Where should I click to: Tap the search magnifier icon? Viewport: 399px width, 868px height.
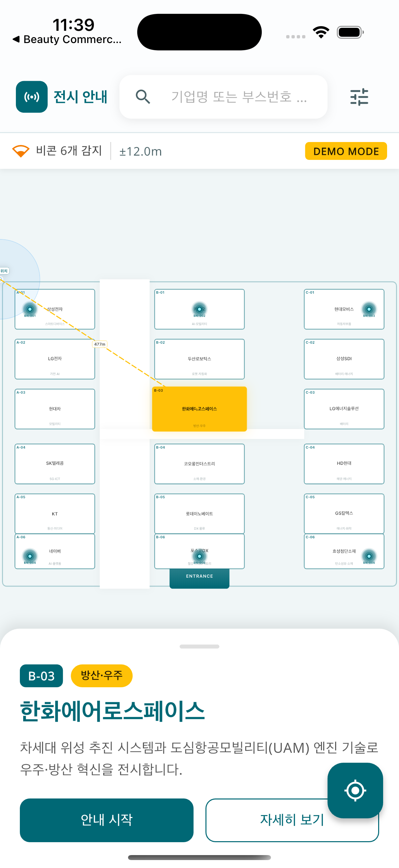pos(143,97)
